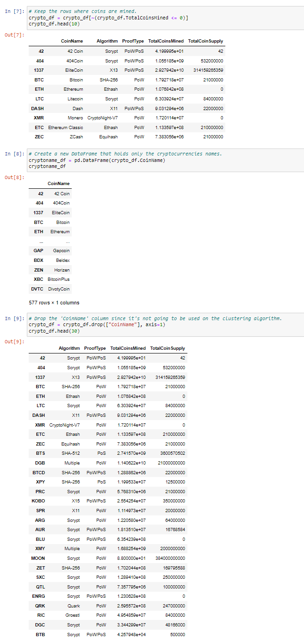The width and height of the screenshot is (304, 644).
Task: Click ProofType column header in Out[7] table
Action: [133, 41]
